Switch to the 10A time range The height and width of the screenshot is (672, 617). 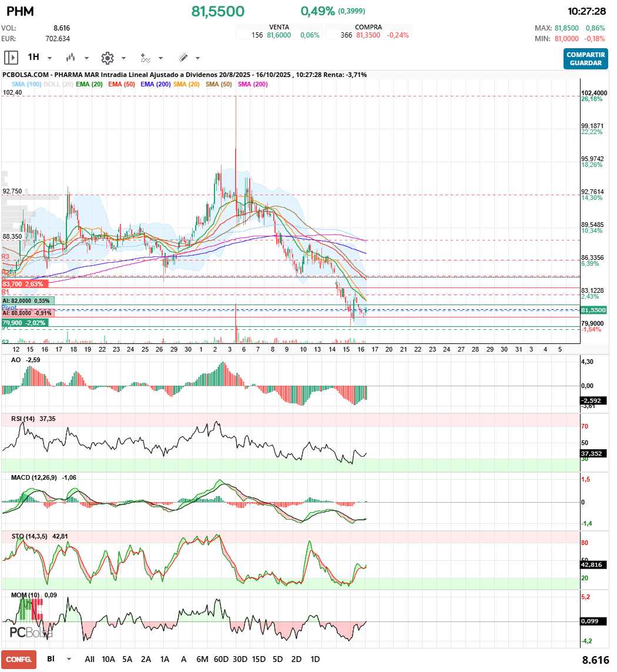click(108, 660)
